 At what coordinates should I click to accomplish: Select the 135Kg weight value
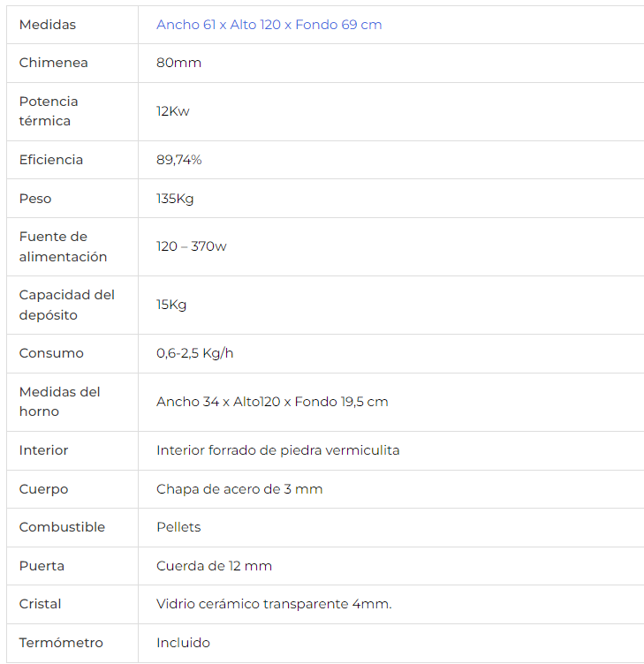click(175, 199)
